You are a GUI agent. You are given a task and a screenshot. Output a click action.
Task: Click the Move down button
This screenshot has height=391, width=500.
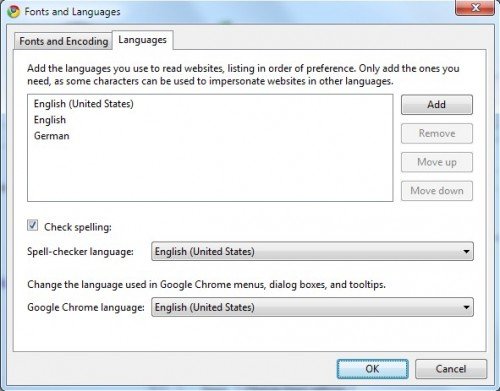[x=437, y=191]
